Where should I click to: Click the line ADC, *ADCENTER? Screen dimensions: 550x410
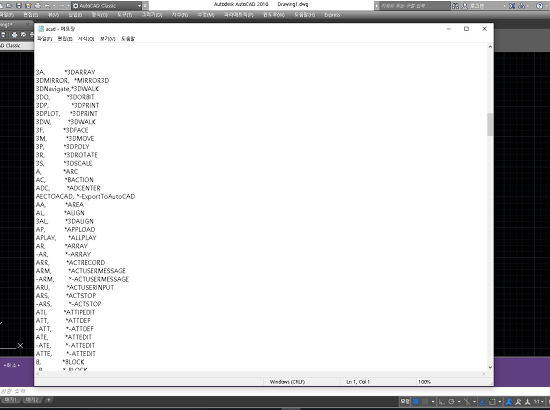[x=68, y=188]
